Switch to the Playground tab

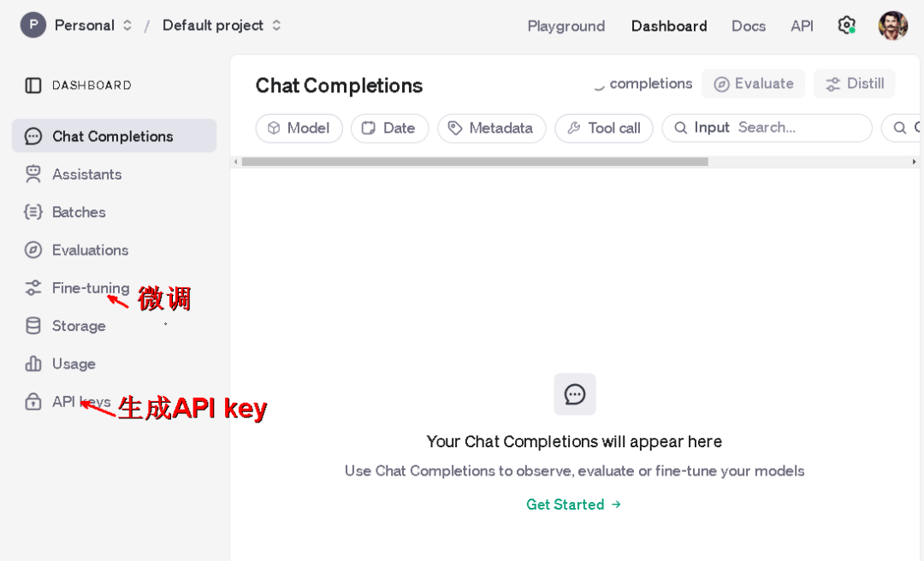[566, 26]
